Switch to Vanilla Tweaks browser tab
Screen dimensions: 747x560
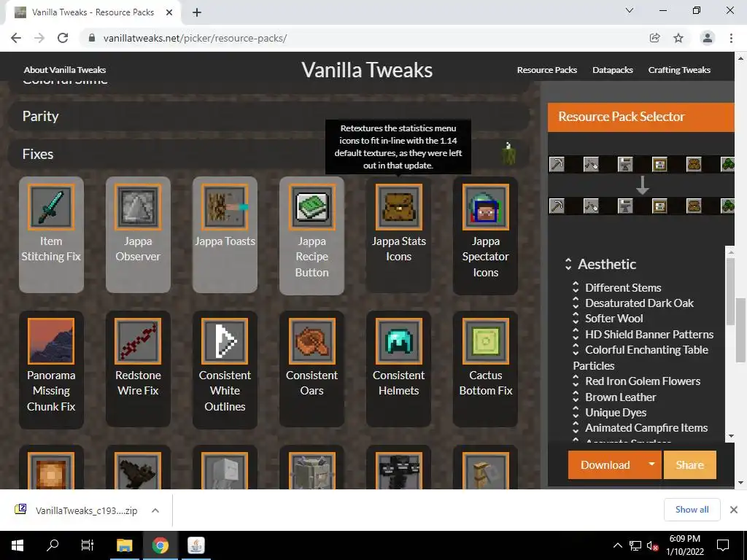pos(93,12)
